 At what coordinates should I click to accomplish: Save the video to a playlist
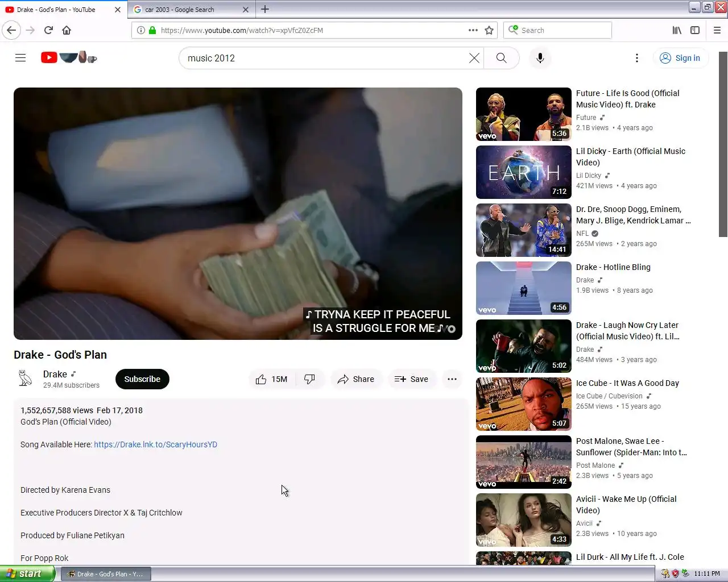pyautogui.click(x=412, y=379)
